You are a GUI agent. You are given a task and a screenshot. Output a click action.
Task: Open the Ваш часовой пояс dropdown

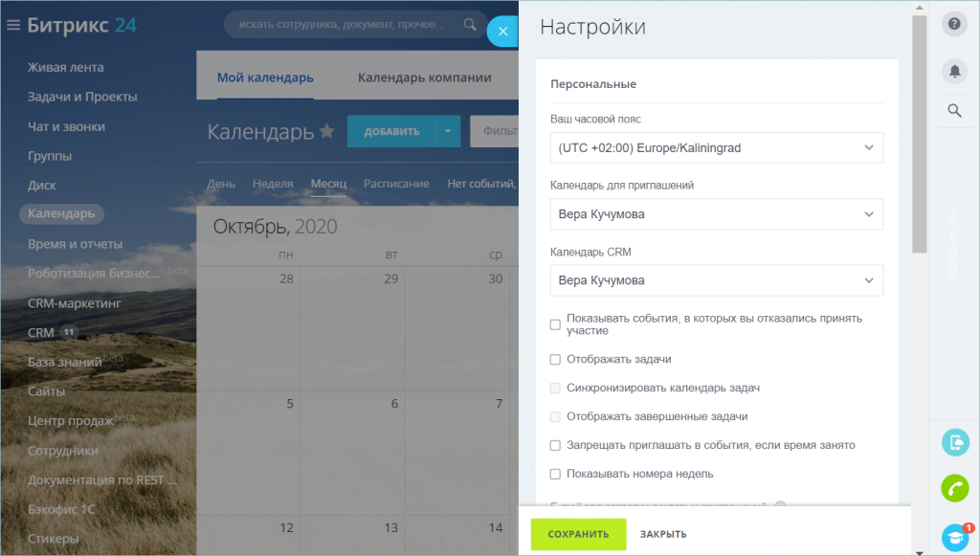[x=717, y=148]
